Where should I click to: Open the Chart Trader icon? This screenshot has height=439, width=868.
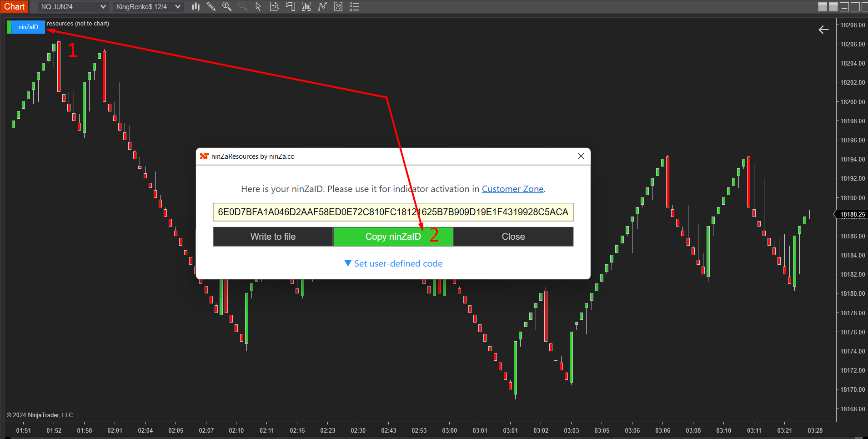click(290, 6)
